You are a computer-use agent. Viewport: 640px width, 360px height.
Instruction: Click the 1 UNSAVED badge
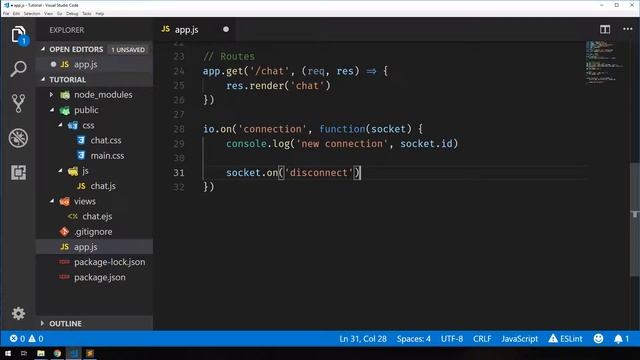[128, 49]
